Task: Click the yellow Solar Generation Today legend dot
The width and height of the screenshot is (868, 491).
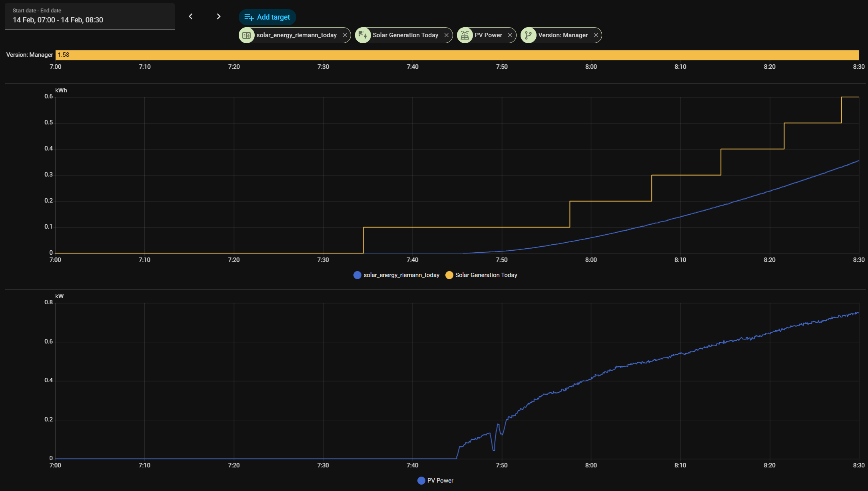Action: click(449, 275)
